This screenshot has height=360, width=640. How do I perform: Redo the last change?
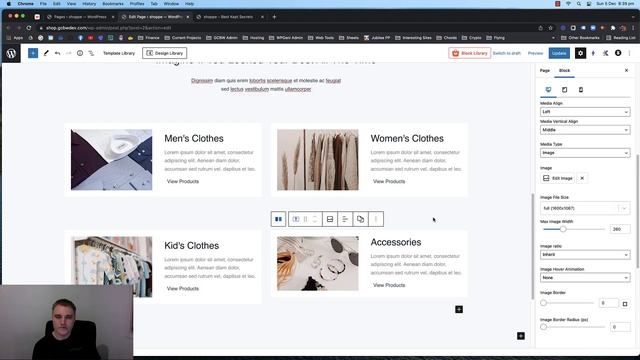pyautogui.click(x=69, y=53)
